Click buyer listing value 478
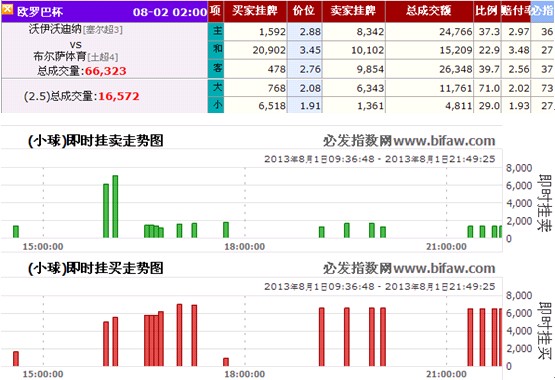 276,69
